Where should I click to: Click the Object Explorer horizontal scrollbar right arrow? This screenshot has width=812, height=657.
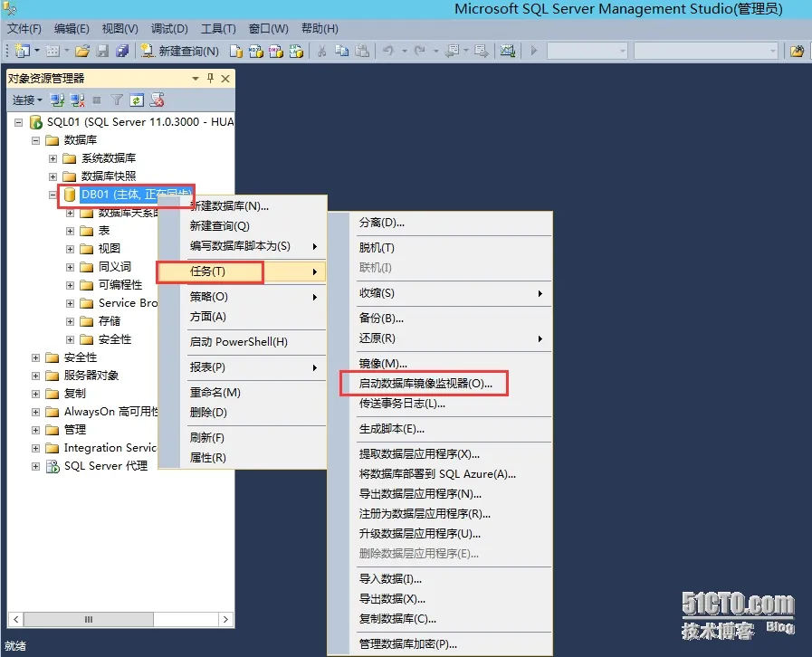click(225, 619)
